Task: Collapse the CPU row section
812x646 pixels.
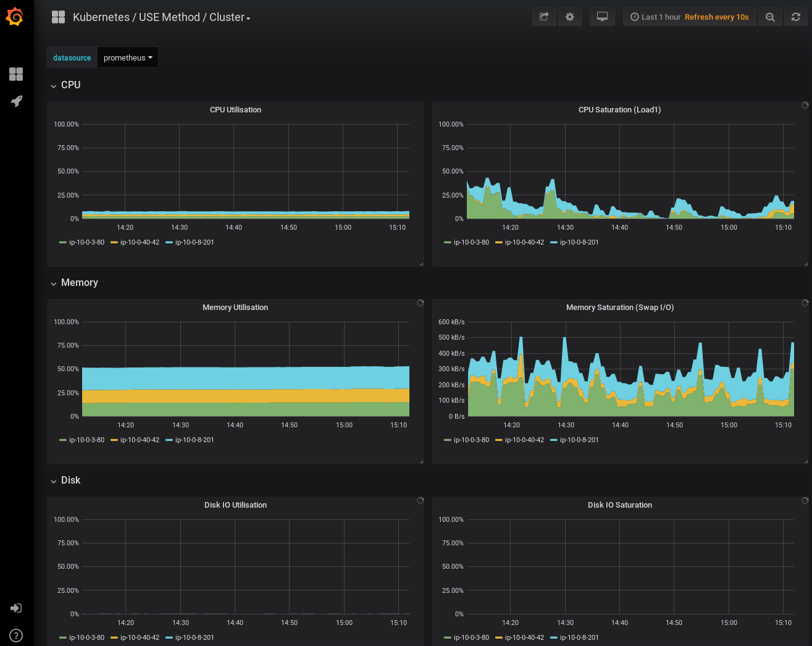Action: point(70,85)
